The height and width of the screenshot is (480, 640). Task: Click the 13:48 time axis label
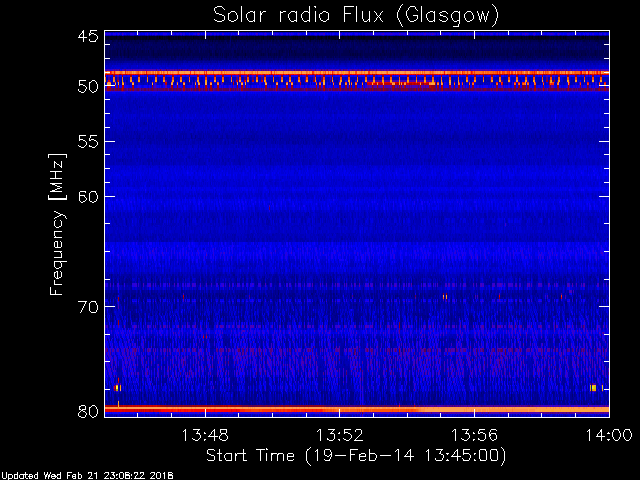coord(205,435)
